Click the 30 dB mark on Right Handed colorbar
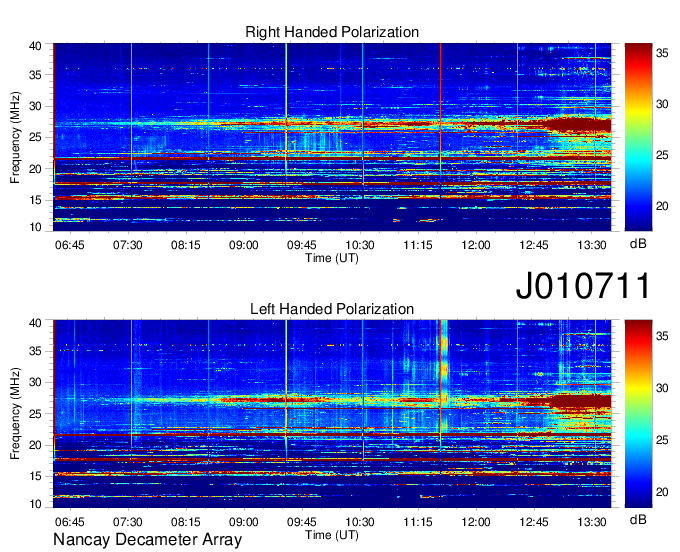Image resolution: width=680 pixels, height=552 pixels. [662, 104]
